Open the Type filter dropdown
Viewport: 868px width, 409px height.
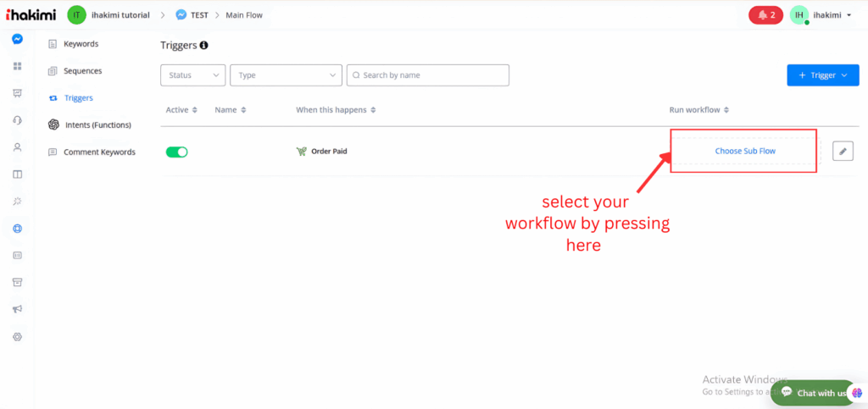click(x=286, y=75)
